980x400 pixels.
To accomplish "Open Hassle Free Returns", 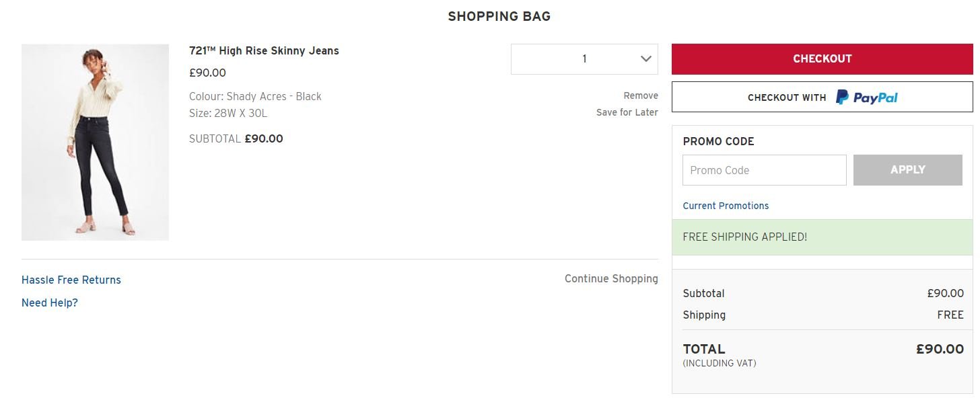I will pyautogui.click(x=71, y=280).
